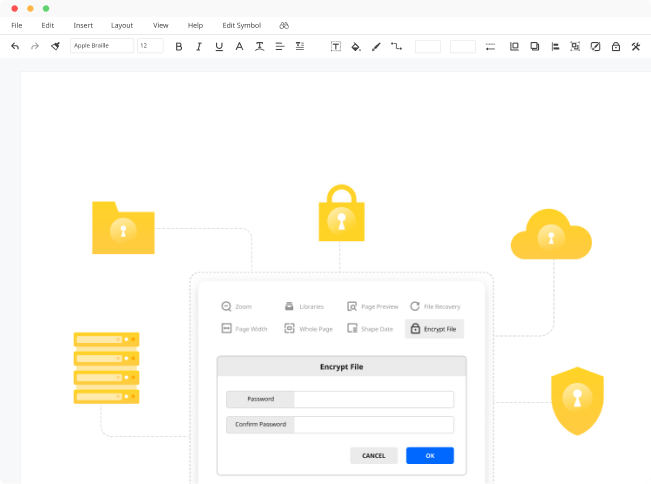Open the line style dash icon
Image resolution: width=651 pixels, height=484 pixels.
(490, 46)
